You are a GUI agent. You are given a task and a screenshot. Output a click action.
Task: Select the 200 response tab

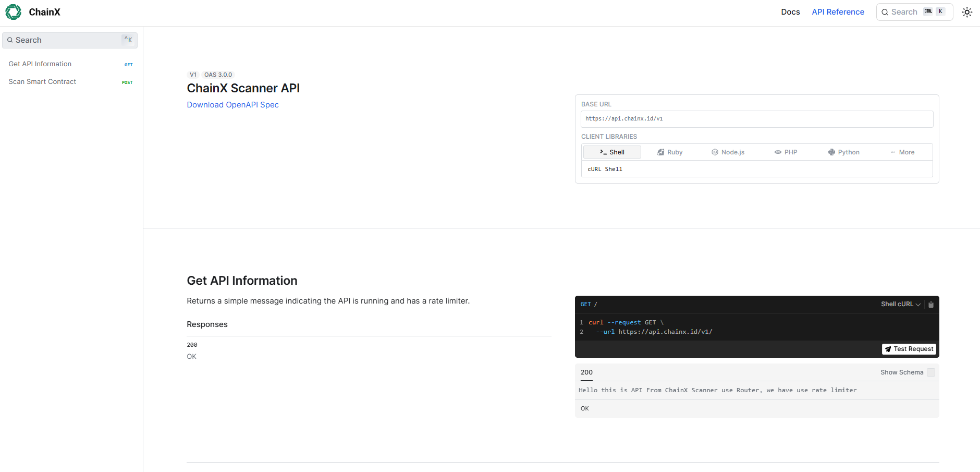coord(586,372)
